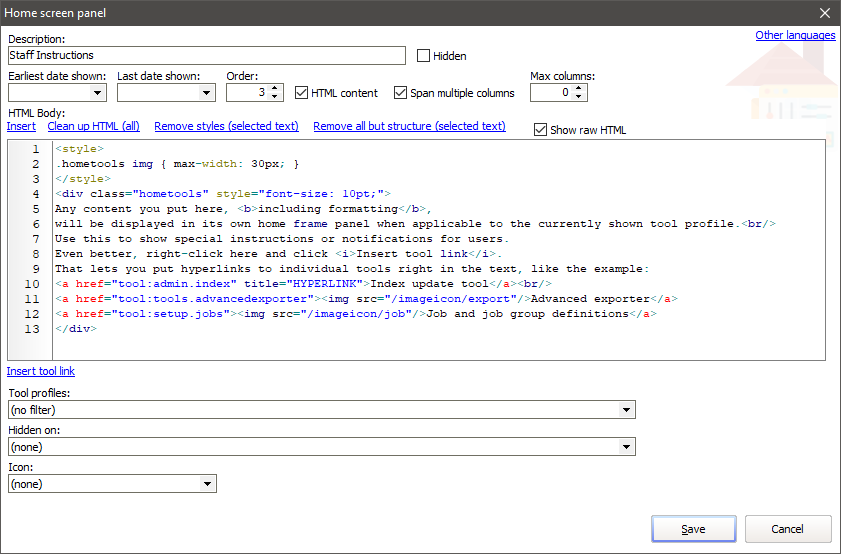841x554 pixels.
Task: Click the Job and job group definitions line
Action: 356,314
